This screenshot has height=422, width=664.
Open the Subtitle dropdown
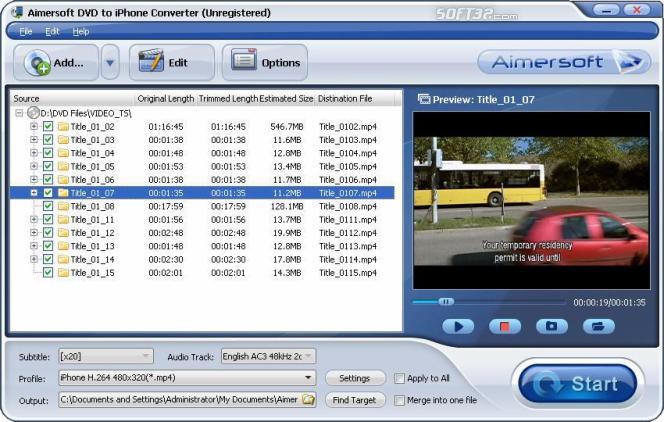pos(106,356)
